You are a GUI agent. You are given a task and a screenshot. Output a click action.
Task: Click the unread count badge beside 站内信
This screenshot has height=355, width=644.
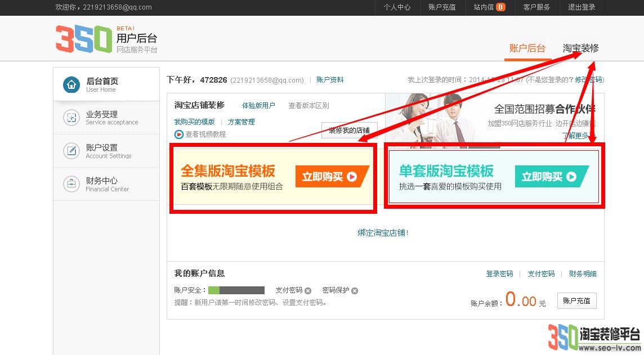tap(500, 7)
